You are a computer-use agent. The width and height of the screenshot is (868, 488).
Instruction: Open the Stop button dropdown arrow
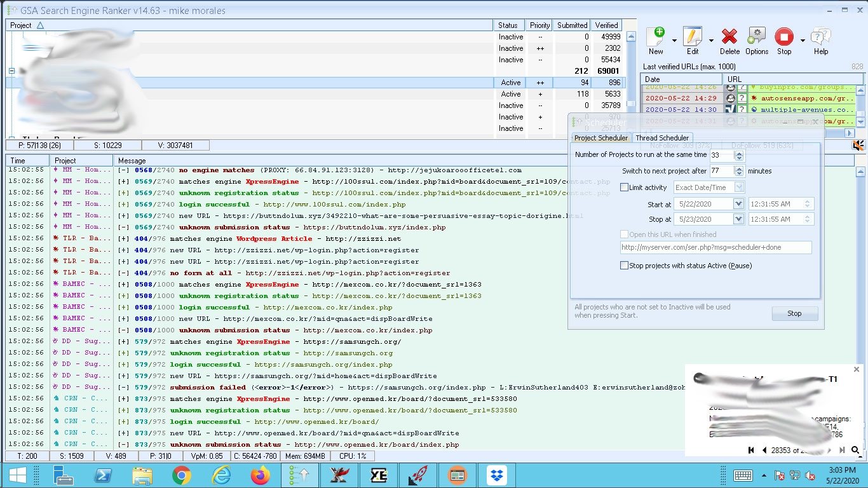tap(803, 40)
